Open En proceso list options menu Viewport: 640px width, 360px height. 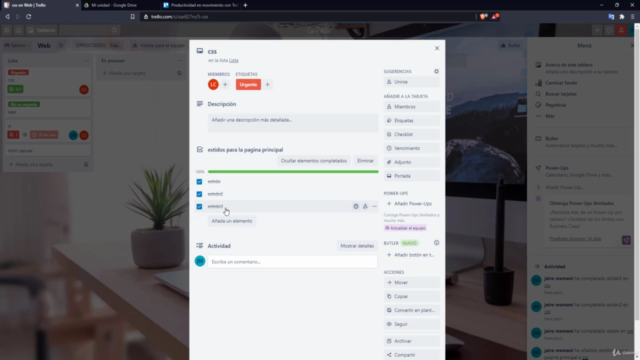180,61
